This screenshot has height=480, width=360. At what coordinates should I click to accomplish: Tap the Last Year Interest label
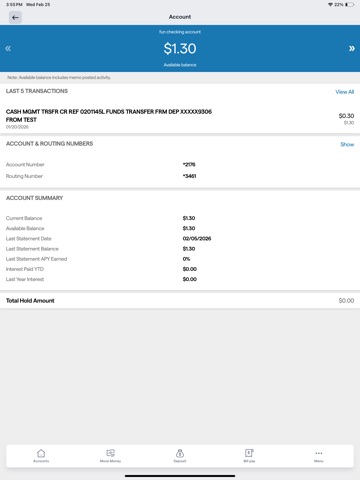click(25, 279)
